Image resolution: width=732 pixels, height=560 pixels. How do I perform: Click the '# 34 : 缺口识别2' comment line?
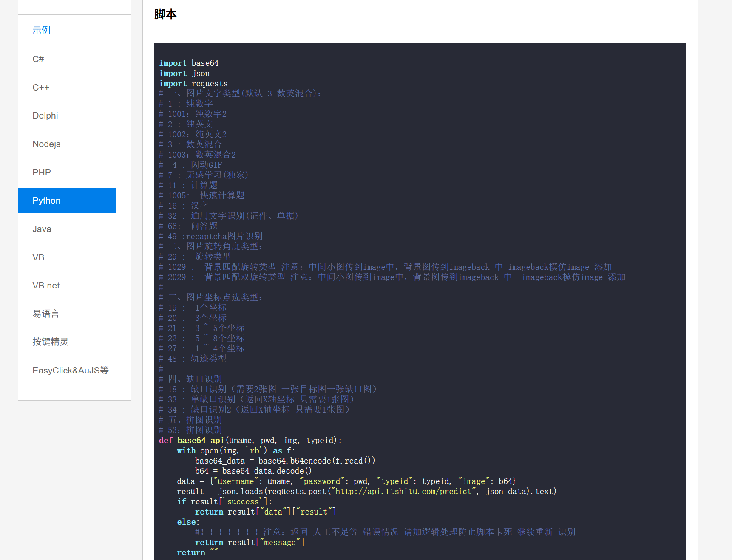point(254,410)
